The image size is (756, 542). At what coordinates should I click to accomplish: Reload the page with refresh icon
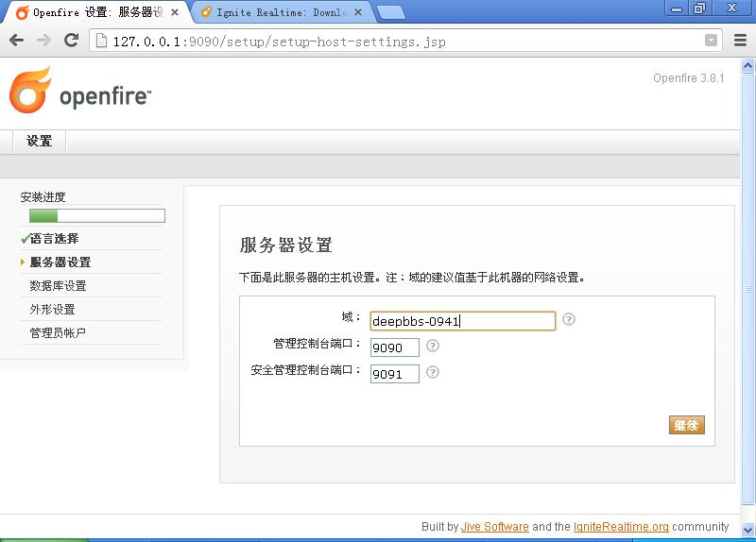pos(72,40)
